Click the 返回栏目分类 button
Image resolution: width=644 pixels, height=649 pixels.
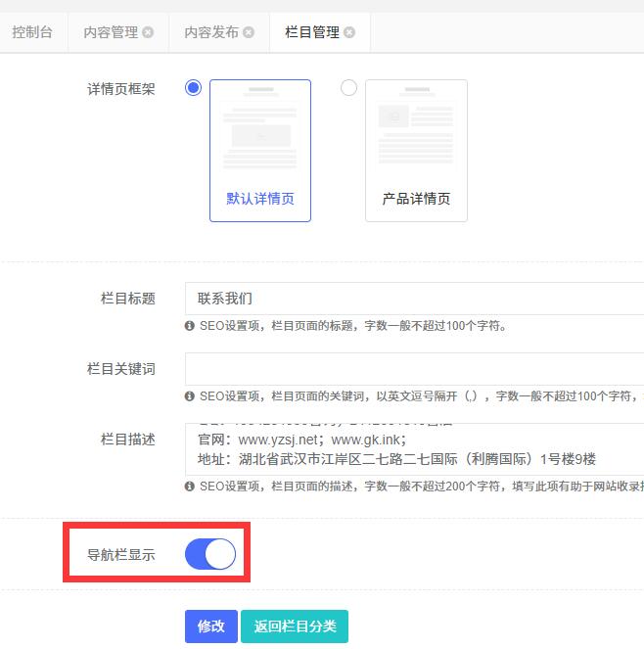tap(295, 626)
